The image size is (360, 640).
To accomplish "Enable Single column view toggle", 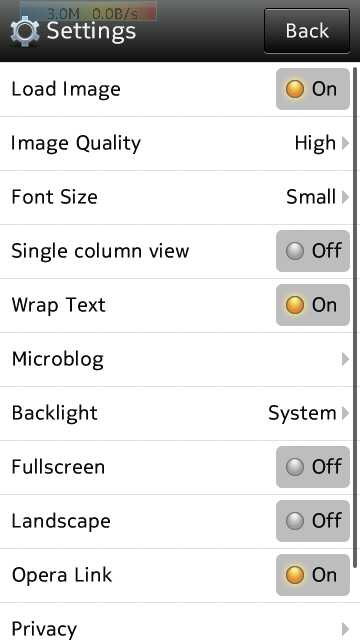I will click(x=313, y=251).
